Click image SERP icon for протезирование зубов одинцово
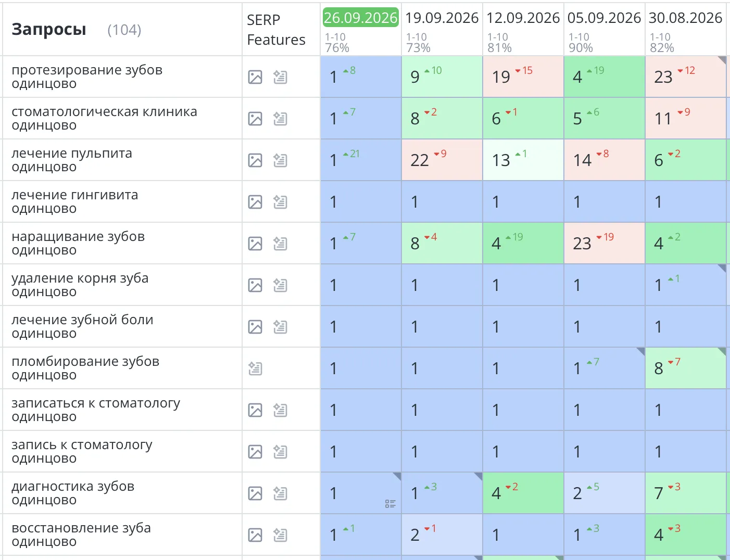This screenshot has height=560, width=730. [255, 77]
